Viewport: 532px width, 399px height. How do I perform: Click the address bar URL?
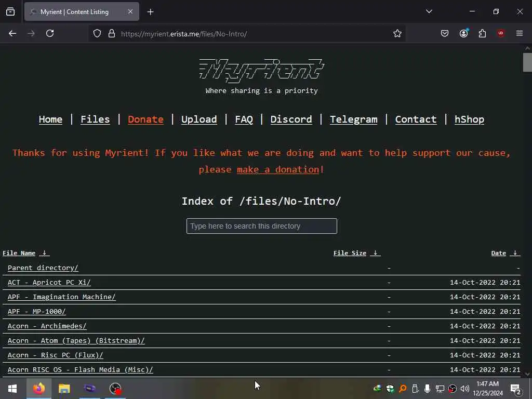(x=184, y=34)
